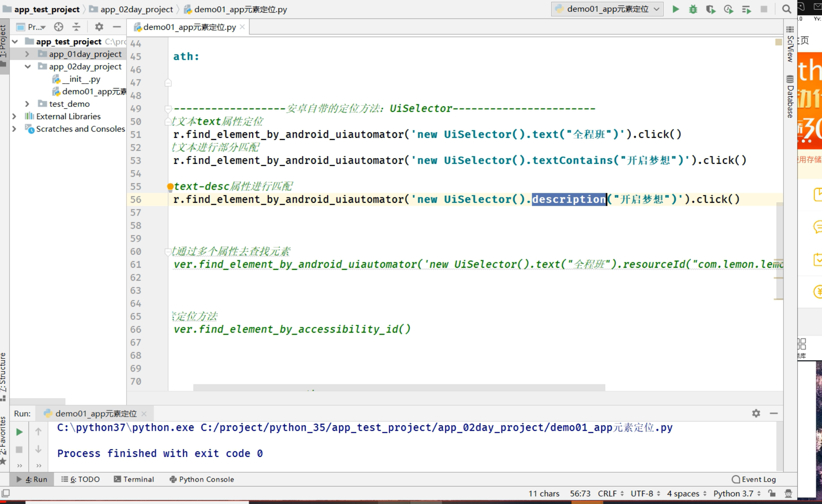
Task: Run the current configuration with green play icon
Action: tap(675, 9)
